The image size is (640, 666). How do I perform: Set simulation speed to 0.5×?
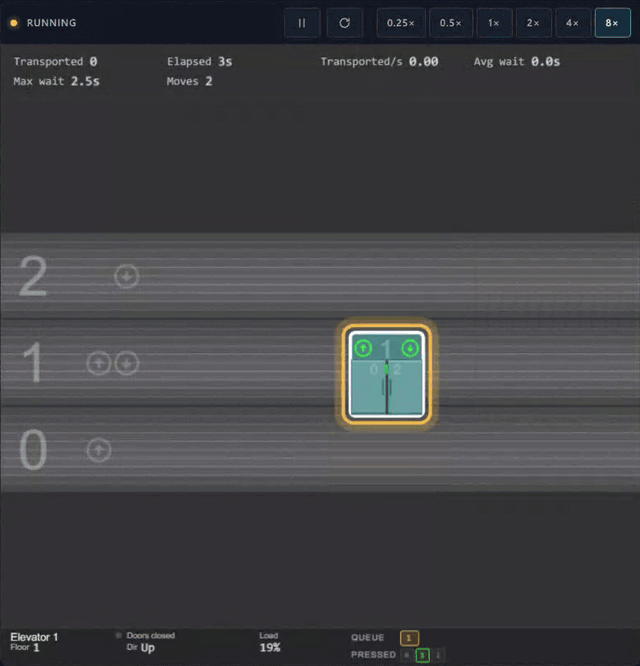coord(451,23)
